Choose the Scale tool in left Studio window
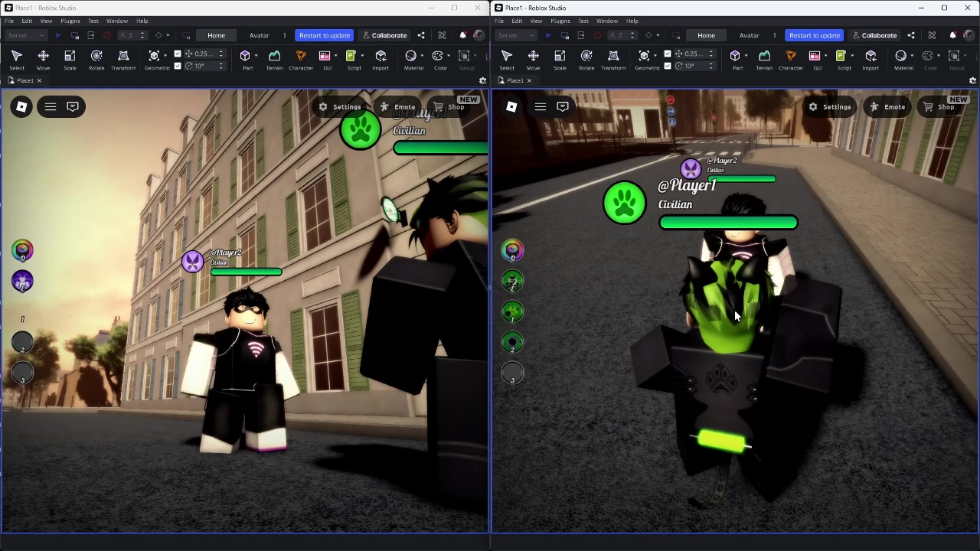 click(x=70, y=60)
